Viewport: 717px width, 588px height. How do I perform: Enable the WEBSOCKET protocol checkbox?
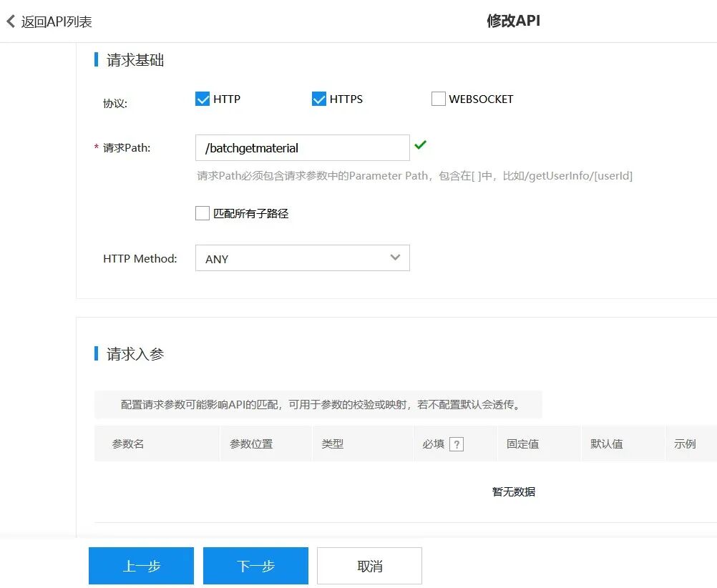[438, 99]
